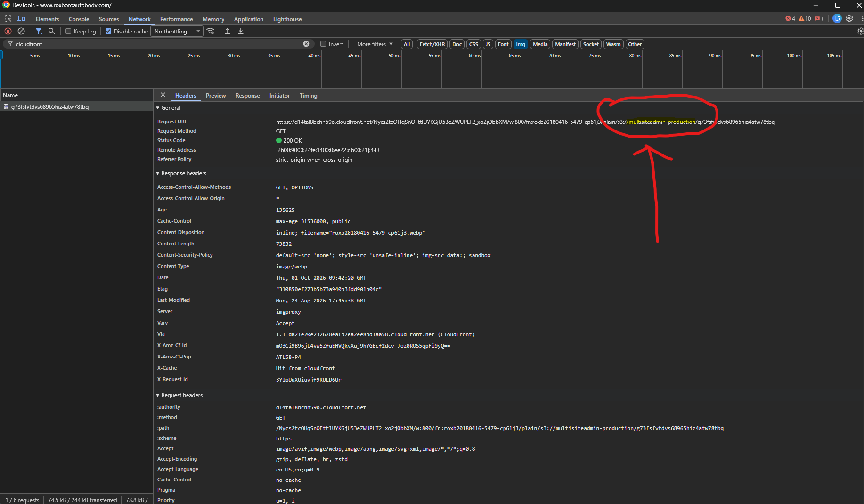864x504 pixels.
Task: Switch to the Console panel
Action: (x=79, y=19)
